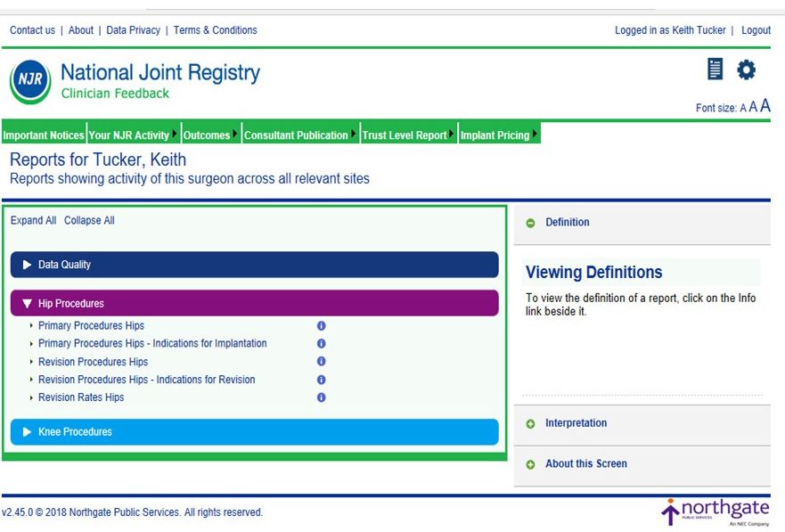Click info icon for Hips Indications for Implantation
This screenshot has width=785, height=532.
[x=322, y=344]
